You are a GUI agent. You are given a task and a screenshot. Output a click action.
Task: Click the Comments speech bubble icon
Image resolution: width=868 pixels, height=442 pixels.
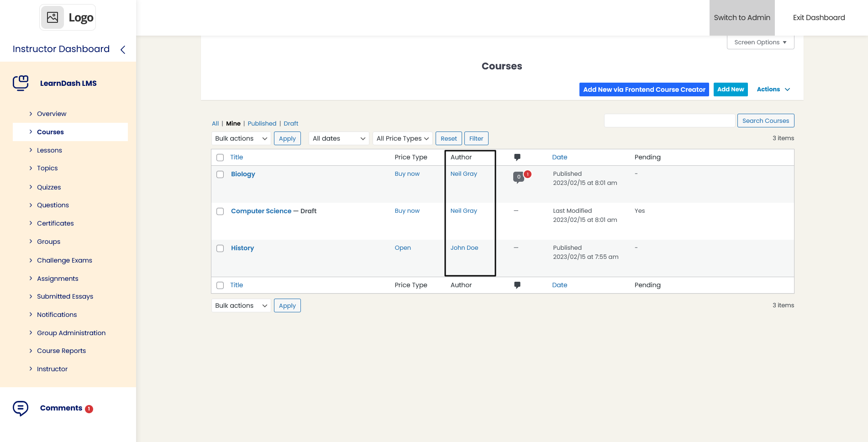[21, 408]
